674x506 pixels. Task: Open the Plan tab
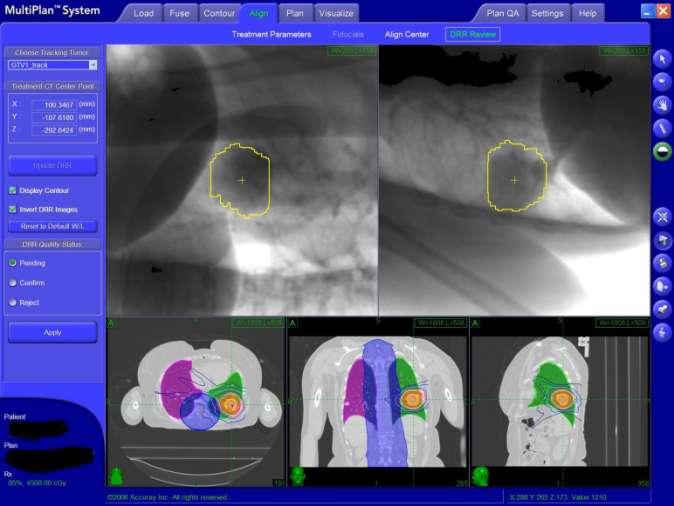[x=295, y=13]
